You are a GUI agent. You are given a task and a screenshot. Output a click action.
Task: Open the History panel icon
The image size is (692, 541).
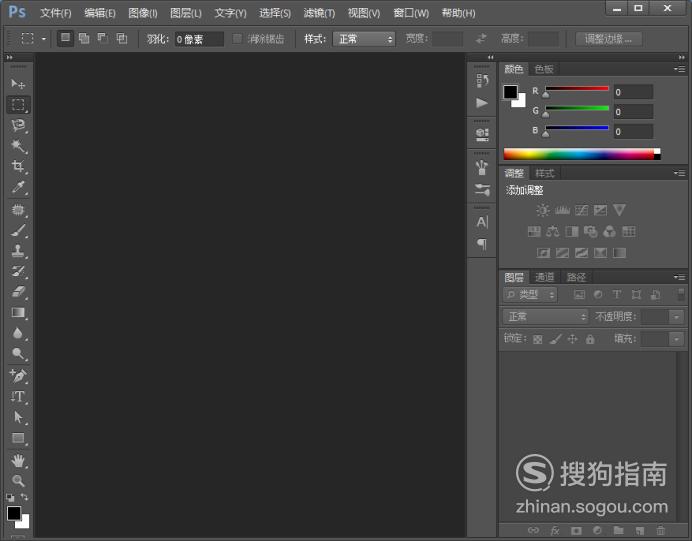click(x=482, y=80)
